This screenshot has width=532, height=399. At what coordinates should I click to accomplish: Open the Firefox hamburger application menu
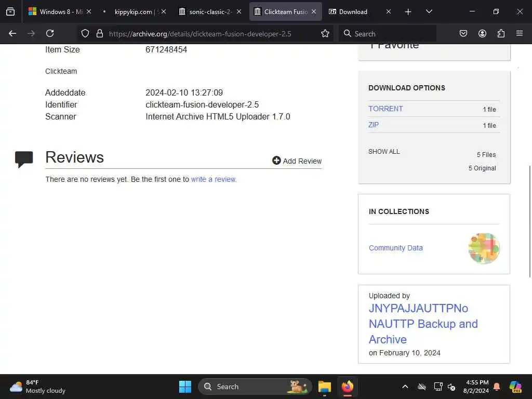pyautogui.click(x=520, y=33)
